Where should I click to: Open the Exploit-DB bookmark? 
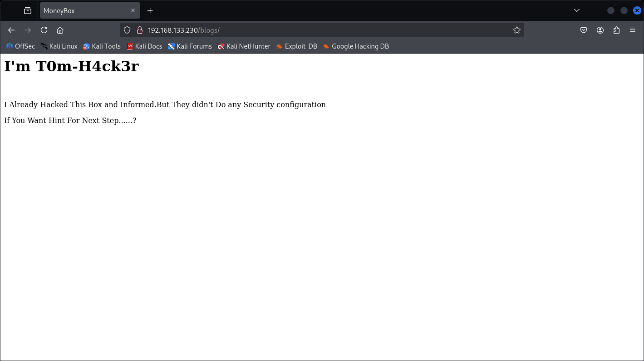coord(296,46)
